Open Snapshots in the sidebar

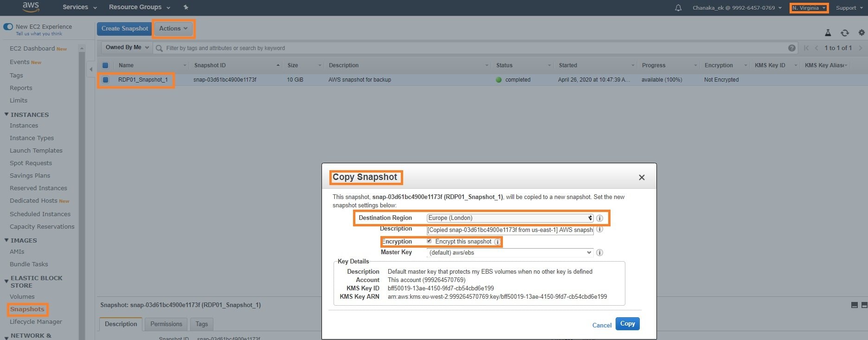coord(27,309)
